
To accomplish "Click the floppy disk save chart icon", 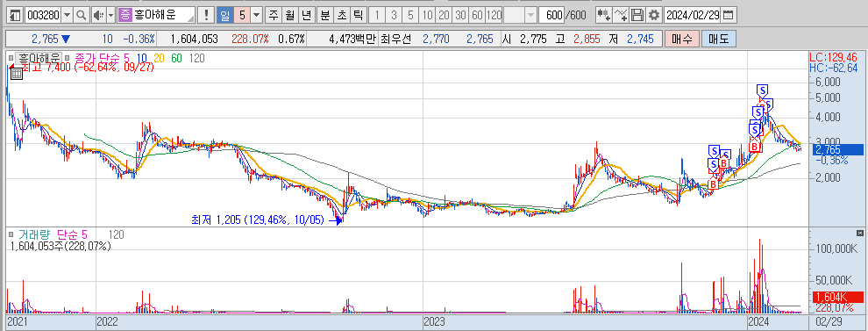I will coord(637,15).
